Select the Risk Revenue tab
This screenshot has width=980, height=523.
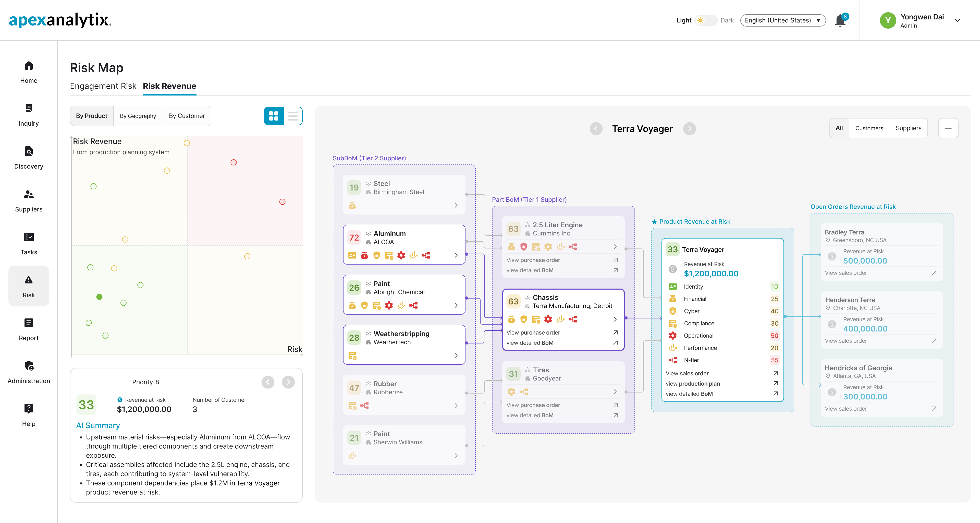[169, 86]
